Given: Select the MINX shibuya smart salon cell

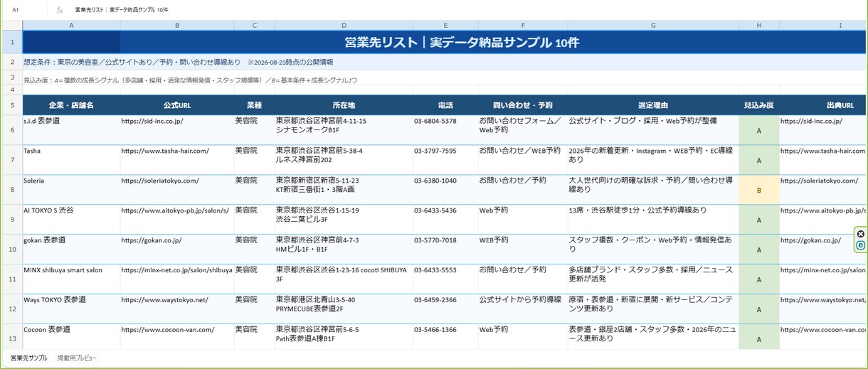Looking at the screenshot, I should click(x=71, y=279).
